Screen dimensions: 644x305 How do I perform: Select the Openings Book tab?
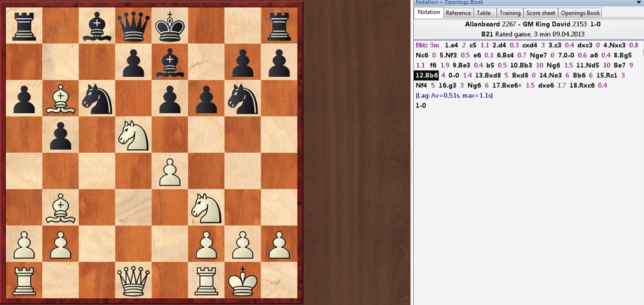click(x=580, y=13)
